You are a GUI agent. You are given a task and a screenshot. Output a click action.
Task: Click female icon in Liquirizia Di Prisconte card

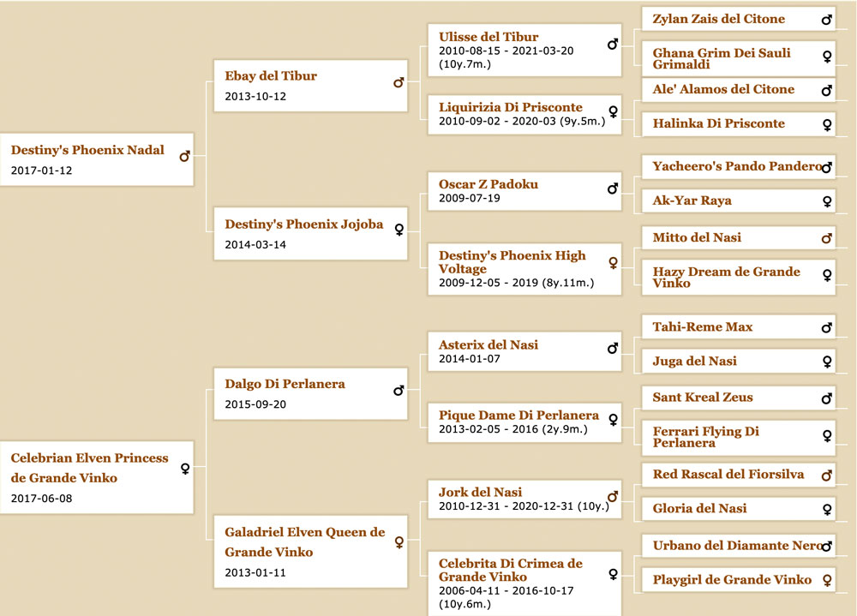(614, 111)
